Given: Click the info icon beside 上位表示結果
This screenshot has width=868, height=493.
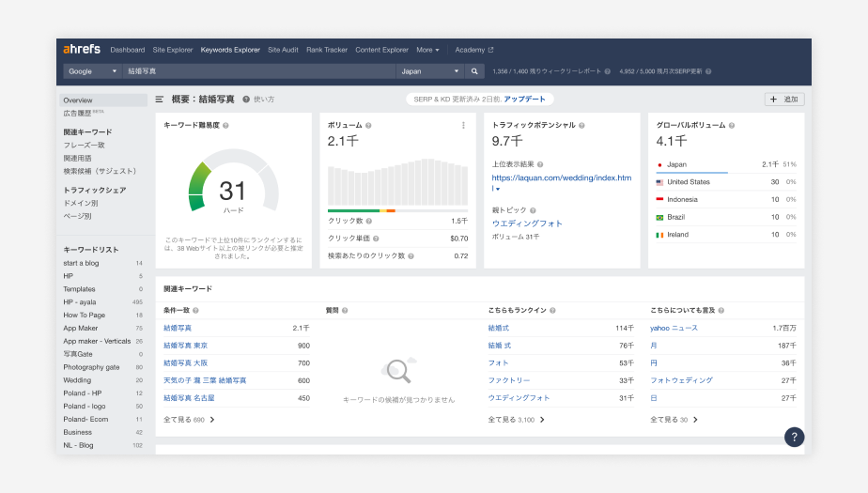Looking at the screenshot, I should pyautogui.click(x=540, y=164).
